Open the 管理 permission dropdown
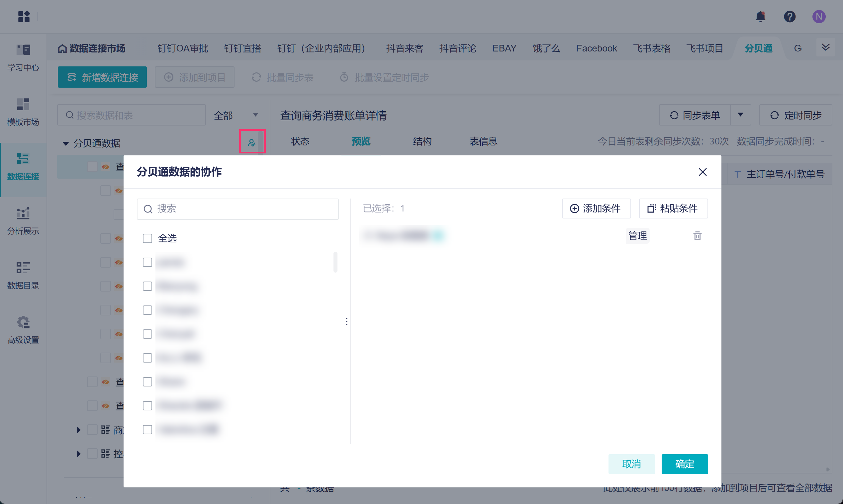This screenshot has width=843, height=504. coord(637,236)
